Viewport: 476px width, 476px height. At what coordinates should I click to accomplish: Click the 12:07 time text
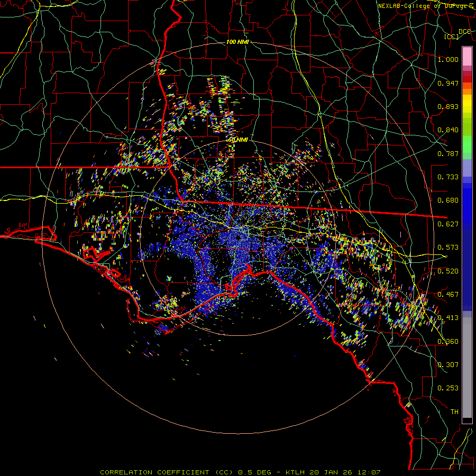pos(369,472)
